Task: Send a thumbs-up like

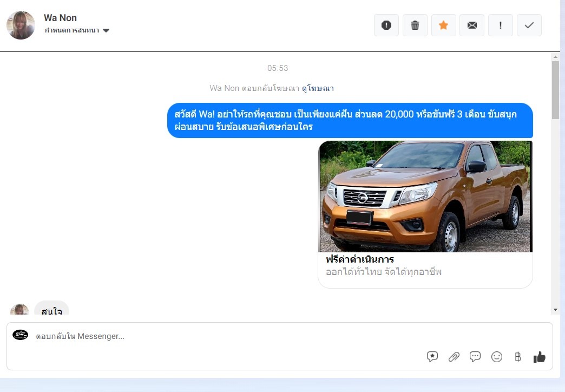Action: point(539,357)
